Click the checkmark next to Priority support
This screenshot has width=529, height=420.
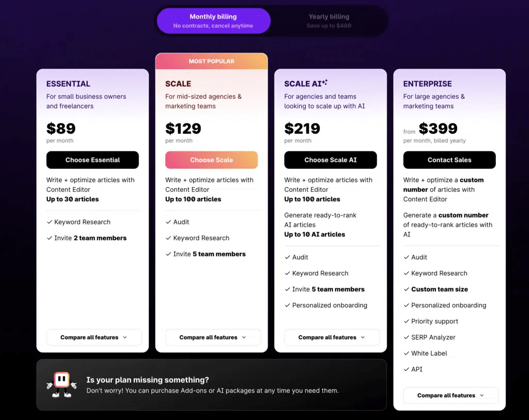pos(408,321)
